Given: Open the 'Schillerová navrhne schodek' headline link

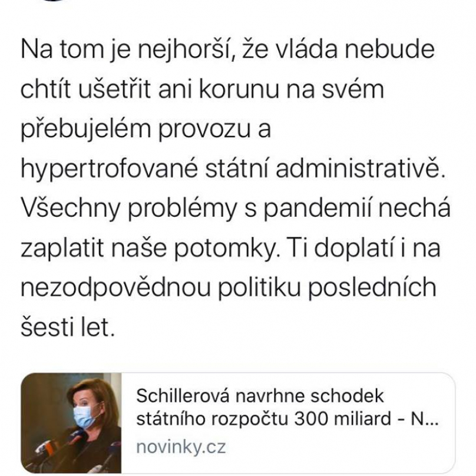Looking at the screenshot, I should click(260, 395).
